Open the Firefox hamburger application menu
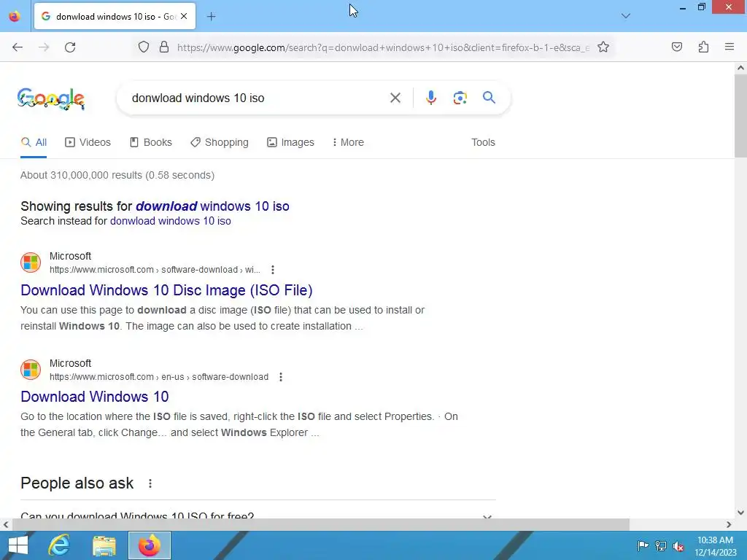Image resolution: width=747 pixels, height=560 pixels. pyautogui.click(x=729, y=47)
